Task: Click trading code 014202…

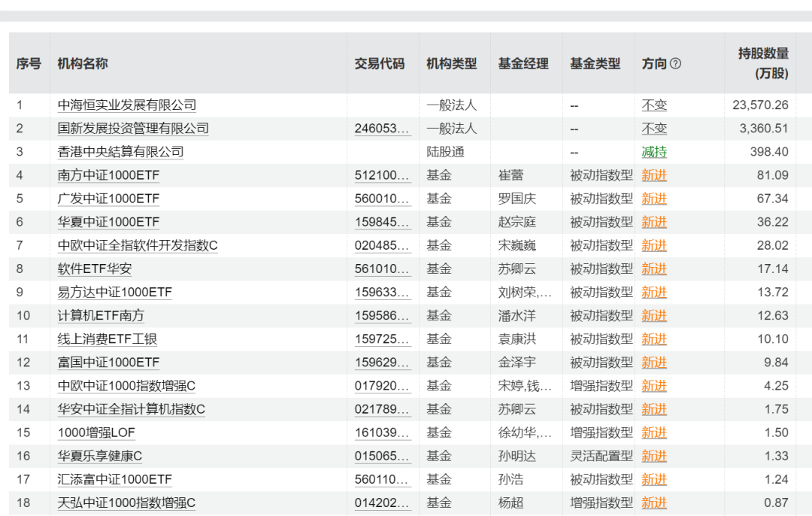Action: [x=383, y=502]
